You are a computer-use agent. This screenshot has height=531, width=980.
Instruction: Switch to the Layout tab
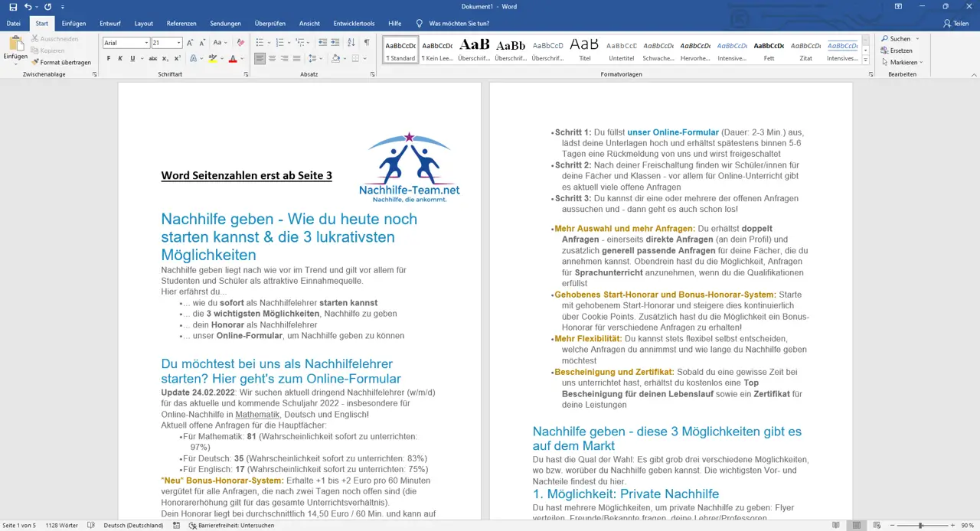tap(143, 24)
